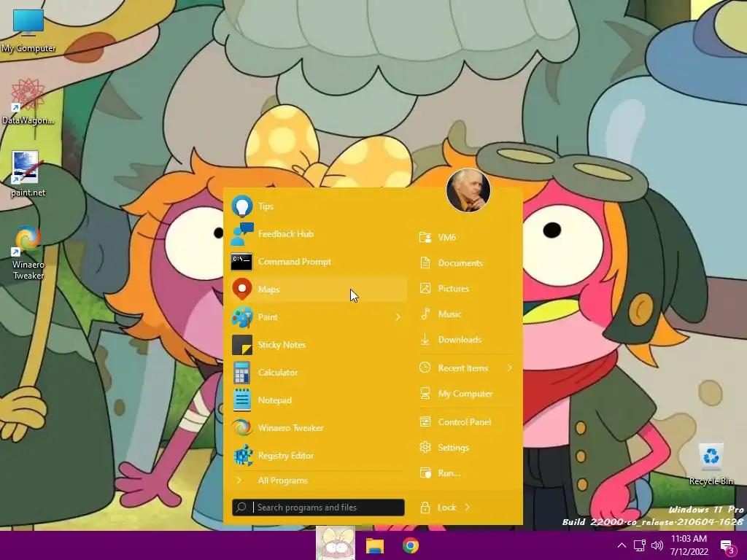Click the user account picture
747x560 pixels.
pyautogui.click(x=468, y=190)
